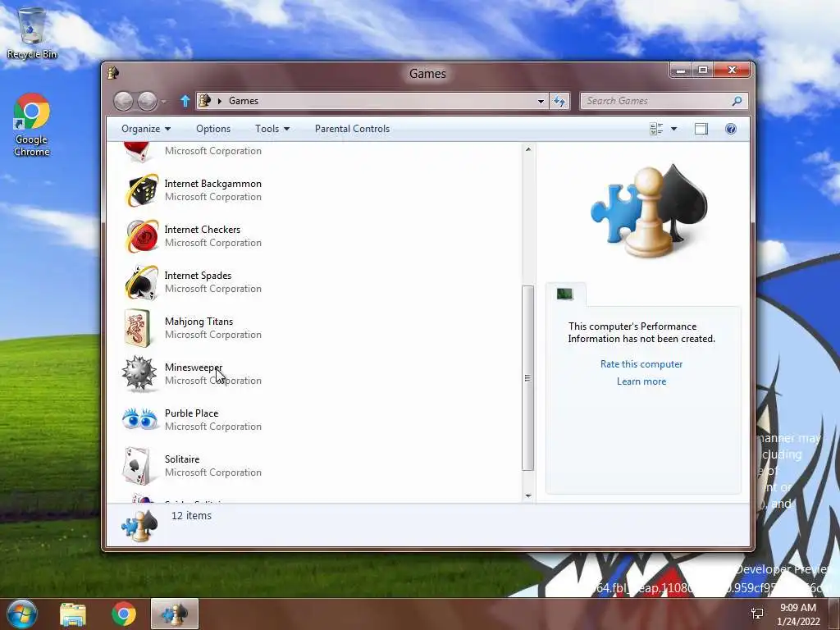The image size is (840, 630).
Task: Select the Internet Spades icon
Action: tap(142, 282)
